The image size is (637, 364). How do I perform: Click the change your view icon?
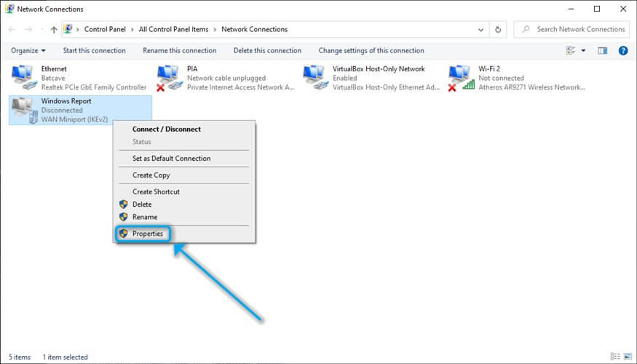tap(571, 51)
